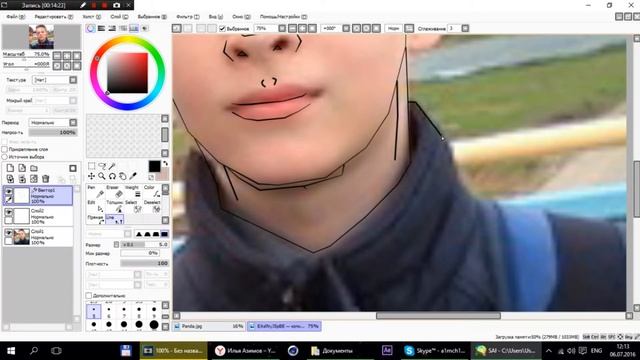640x360 pixels.
Task: Switch to the Panda.jpg document tab
Action: pos(209,326)
